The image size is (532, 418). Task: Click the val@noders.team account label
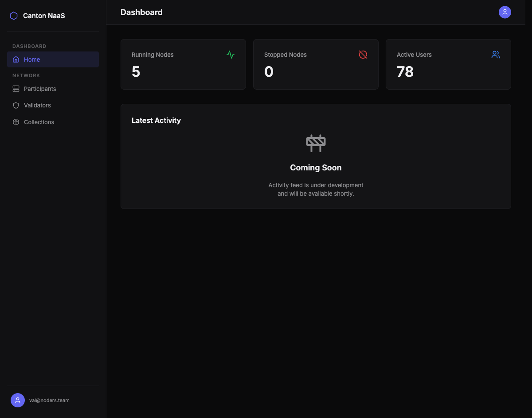49,400
